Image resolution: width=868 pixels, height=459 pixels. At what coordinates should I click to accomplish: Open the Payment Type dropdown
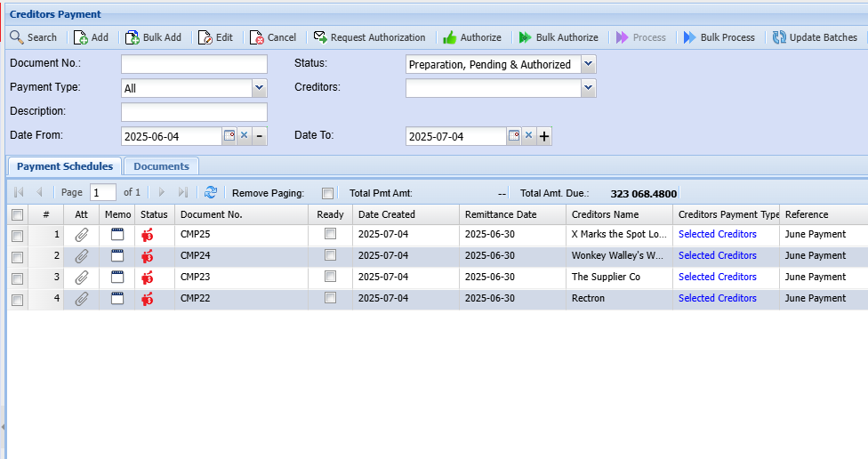click(x=259, y=88)
